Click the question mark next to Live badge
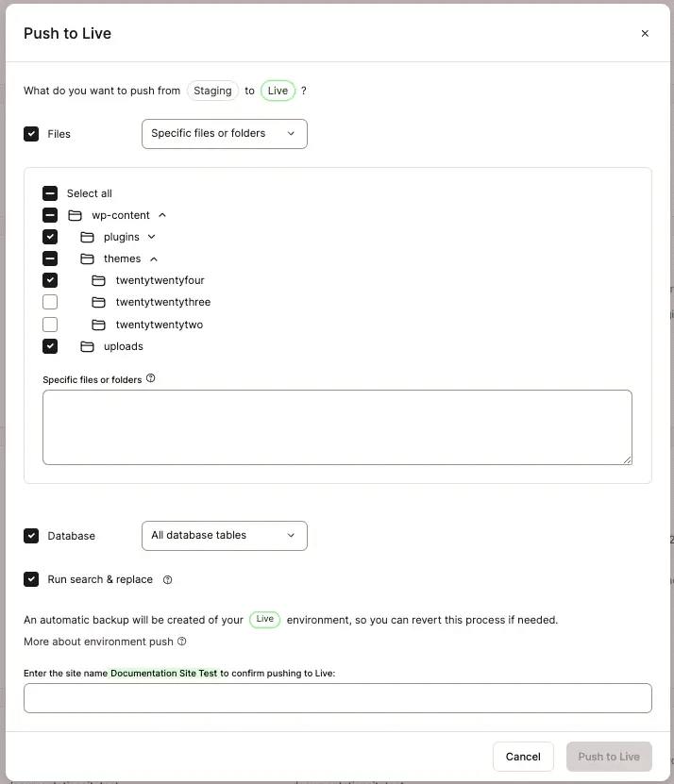 [x=303, y=91]
